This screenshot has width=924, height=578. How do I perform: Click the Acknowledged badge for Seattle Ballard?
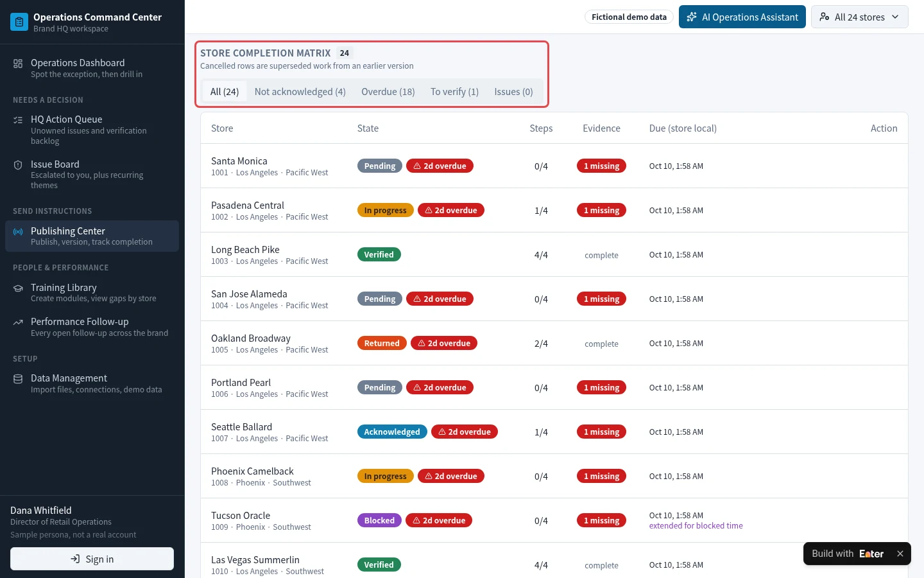click(392, 432)
